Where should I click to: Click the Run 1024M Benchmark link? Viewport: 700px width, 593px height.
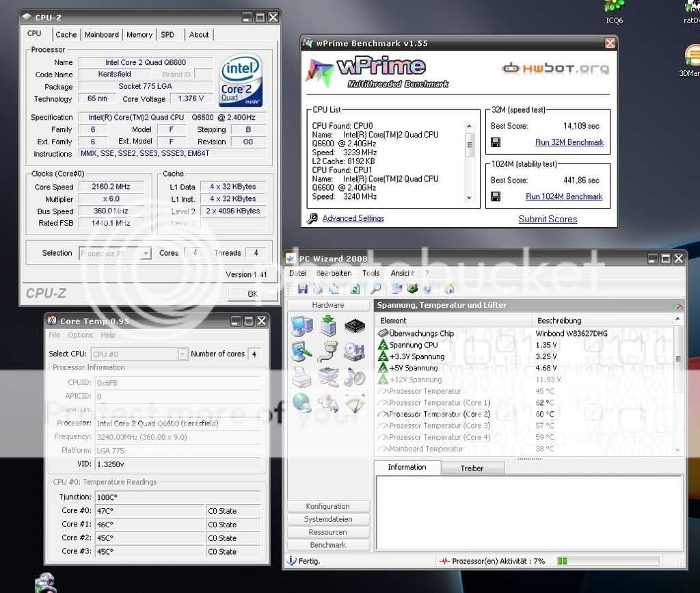pyautogui.click(x=564, y=196)
